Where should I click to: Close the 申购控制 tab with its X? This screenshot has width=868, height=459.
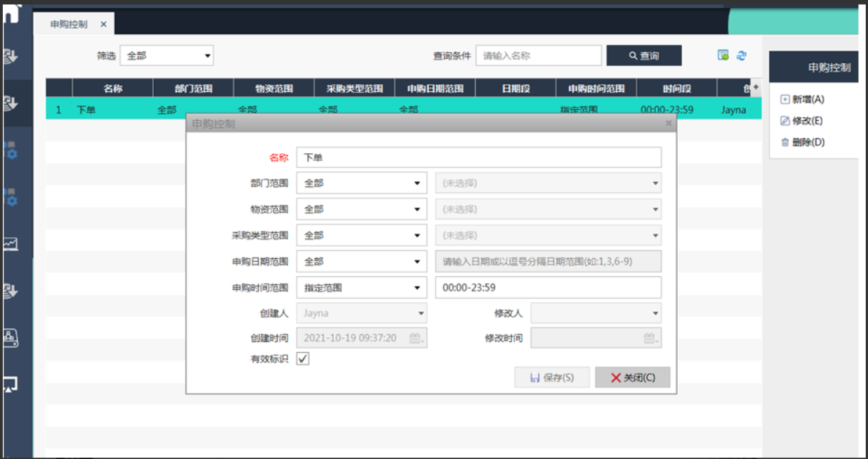[x=103, y=24]
